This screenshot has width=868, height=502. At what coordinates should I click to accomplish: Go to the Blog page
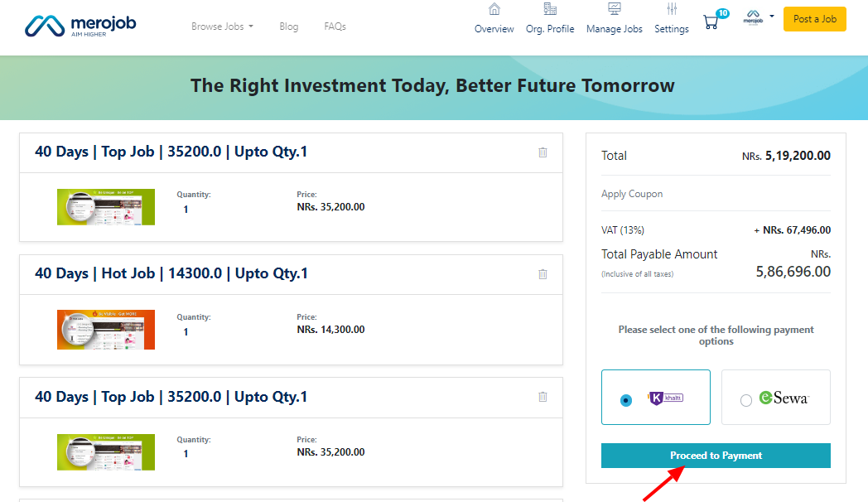click(288, 27)
